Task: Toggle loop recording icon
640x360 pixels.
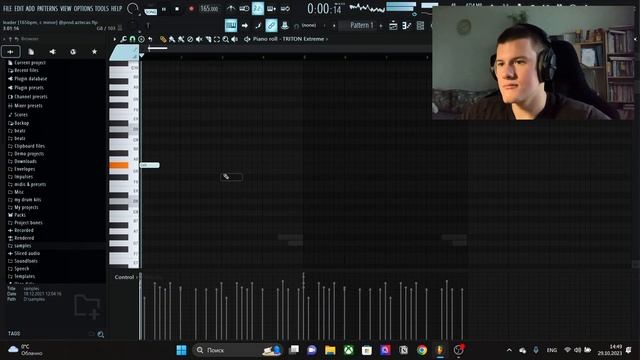Action: pos(285,8)
